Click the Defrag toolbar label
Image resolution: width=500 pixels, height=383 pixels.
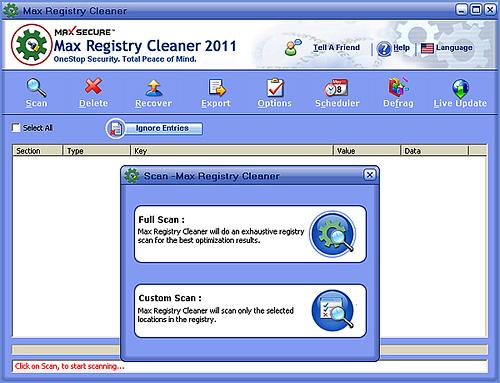point(398,103)
